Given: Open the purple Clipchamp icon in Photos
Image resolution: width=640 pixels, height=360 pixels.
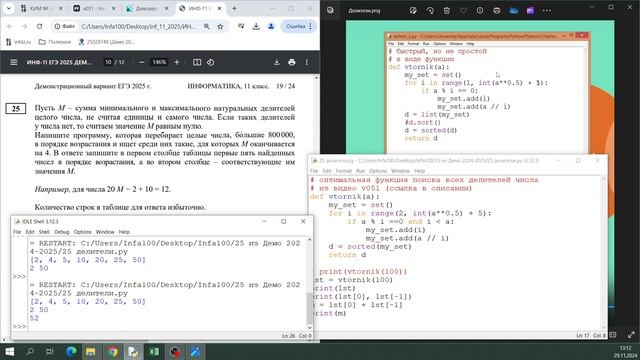Looking at the screenshot, I should point(530,11).
